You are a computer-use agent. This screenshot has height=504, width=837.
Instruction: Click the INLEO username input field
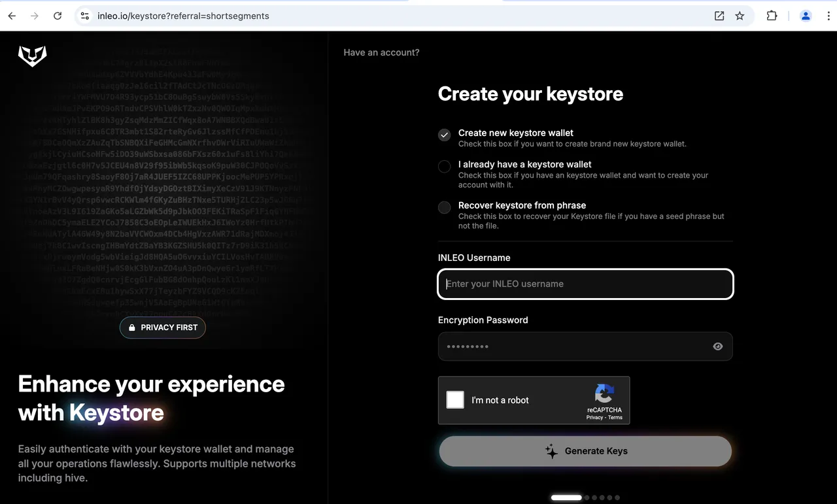[585, 284]
